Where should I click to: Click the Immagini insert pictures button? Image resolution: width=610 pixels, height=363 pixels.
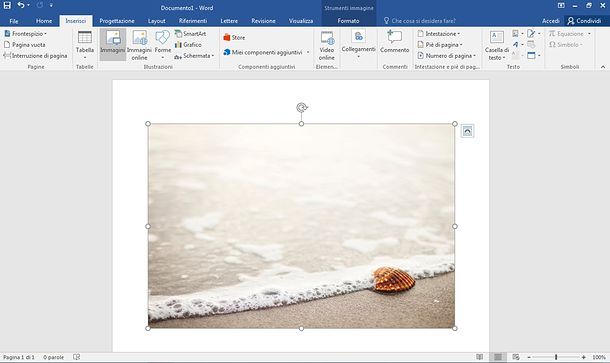coord(113,44)
